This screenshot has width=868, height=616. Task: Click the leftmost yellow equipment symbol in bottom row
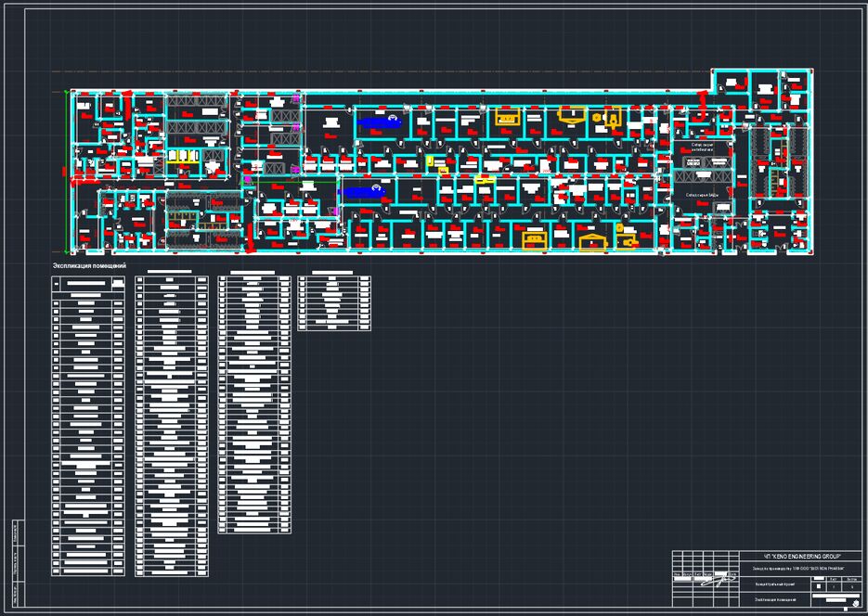click(534, 240)
